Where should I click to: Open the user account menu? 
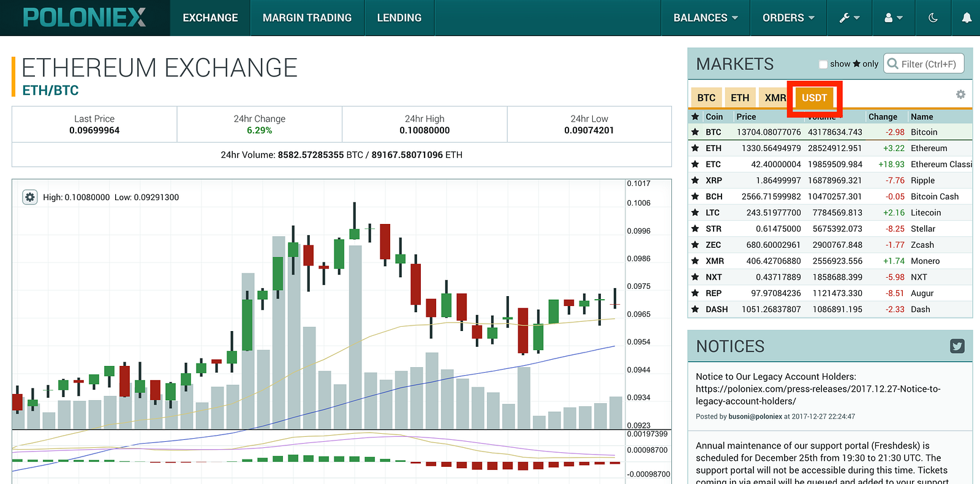coord(894,18)
